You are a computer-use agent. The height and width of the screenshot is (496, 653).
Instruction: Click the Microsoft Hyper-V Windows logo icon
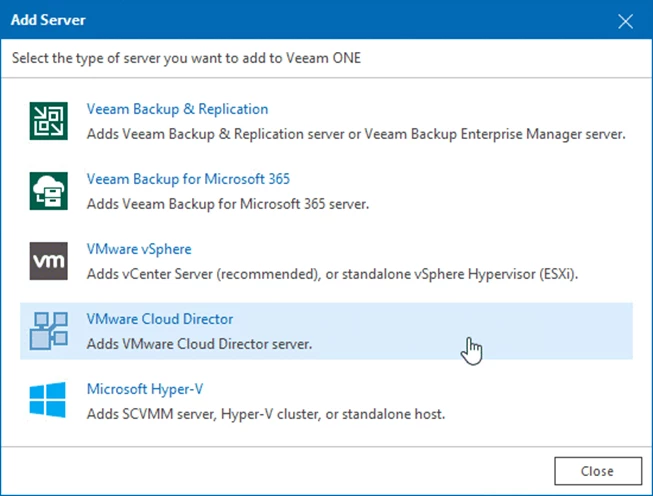(x=48, y=400)
